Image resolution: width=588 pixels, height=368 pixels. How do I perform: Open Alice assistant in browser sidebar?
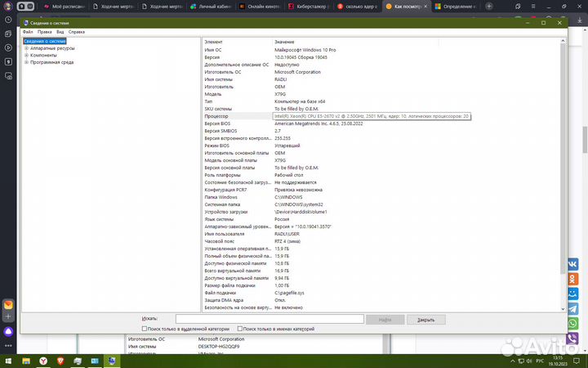coord(8,331)
